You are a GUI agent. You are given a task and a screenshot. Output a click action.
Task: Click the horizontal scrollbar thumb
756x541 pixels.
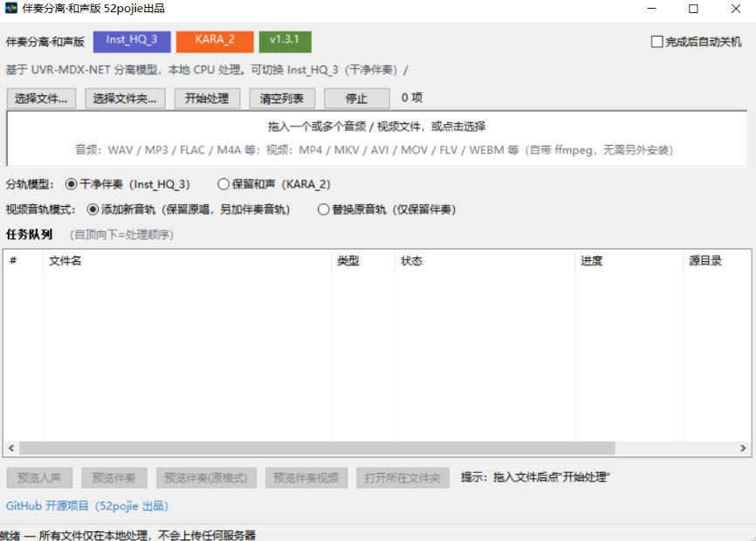coord(317,448)
